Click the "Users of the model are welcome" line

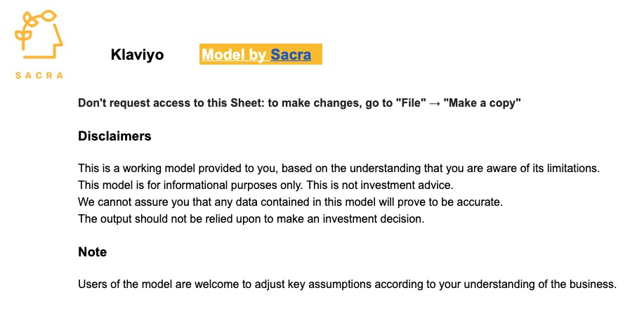tap(347, 284)
